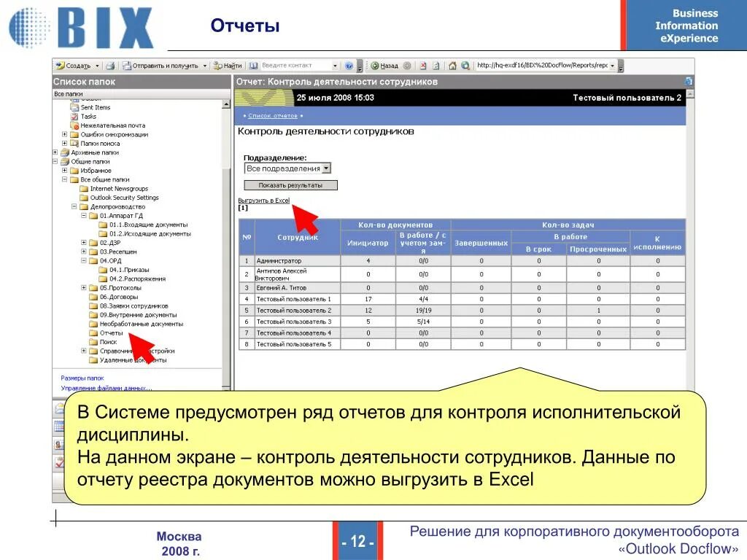The width and height of the screenshot is (747, 560).
Task: Expand the 02.ДЗР folder
Action: [83, 243]
